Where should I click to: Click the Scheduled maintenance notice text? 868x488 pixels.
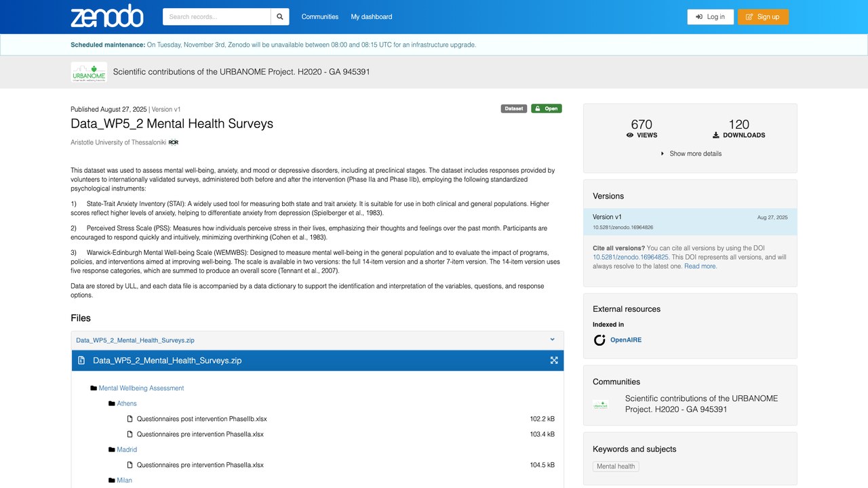[273, 45]
